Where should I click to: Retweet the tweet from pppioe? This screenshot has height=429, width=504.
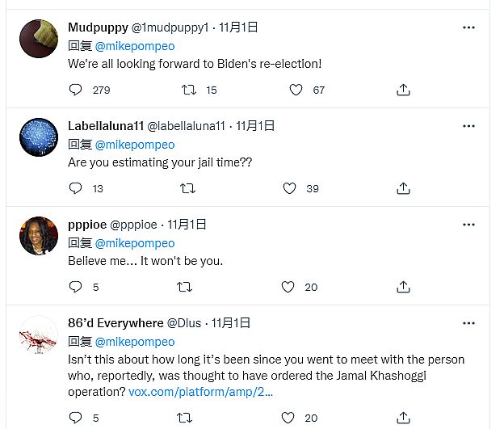[184, 287]
